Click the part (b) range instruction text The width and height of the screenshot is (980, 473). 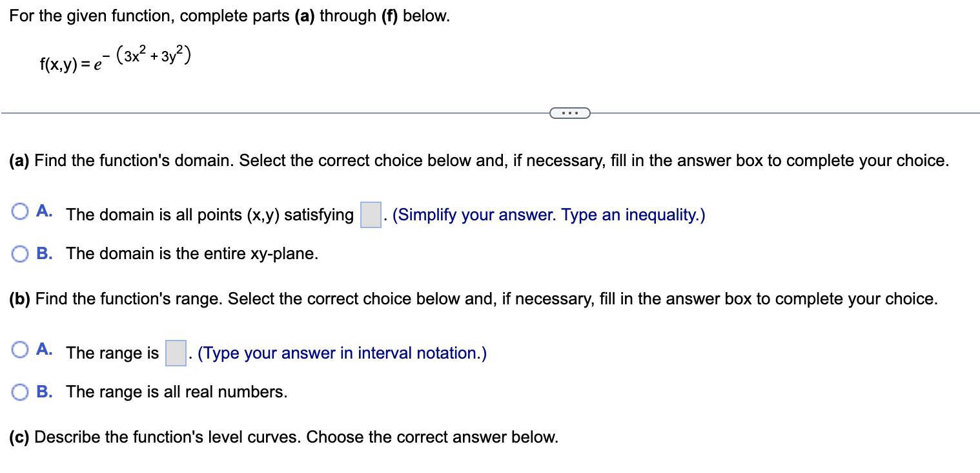point(473,299)
